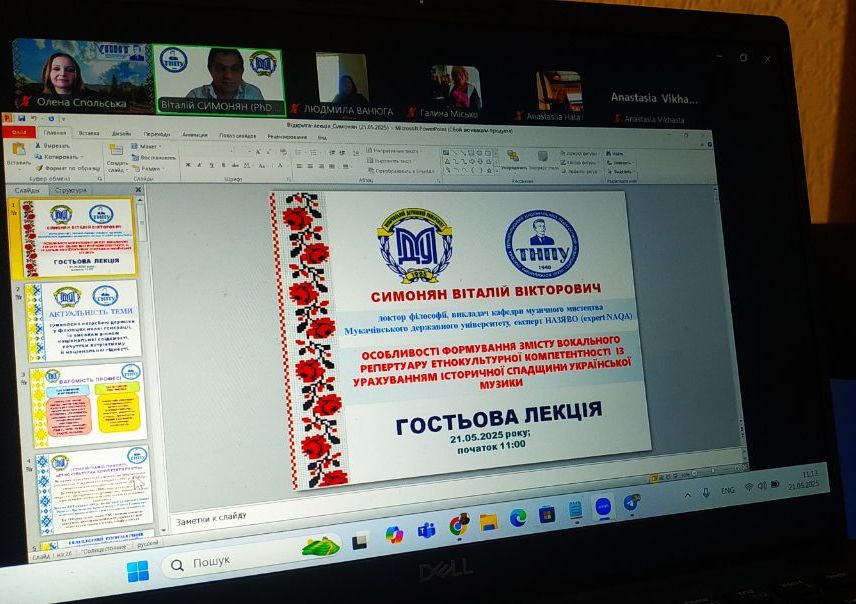This screenshot has width=856, height=604.
Task: Select slide 4 thumbnail in slide pane
Action: (x=94, y=489)
